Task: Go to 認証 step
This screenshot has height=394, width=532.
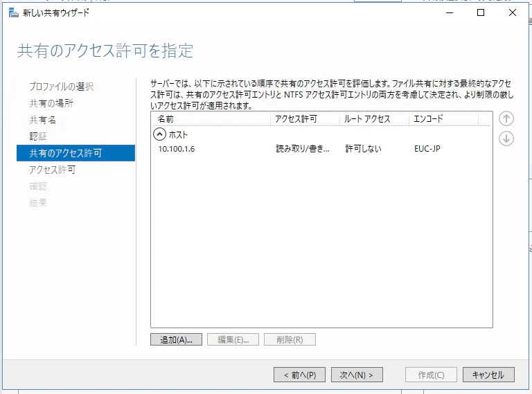Action: (38, 136)
